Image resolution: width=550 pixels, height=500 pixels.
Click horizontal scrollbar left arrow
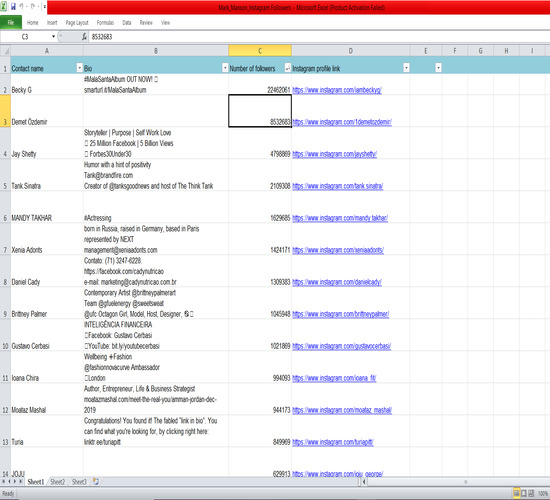(x=364, y=482)
